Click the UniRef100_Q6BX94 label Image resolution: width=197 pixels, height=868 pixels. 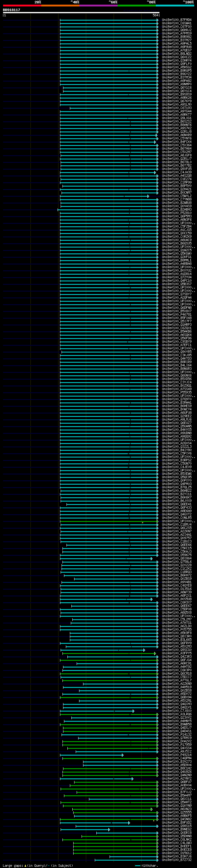click(x=176, y=697)
